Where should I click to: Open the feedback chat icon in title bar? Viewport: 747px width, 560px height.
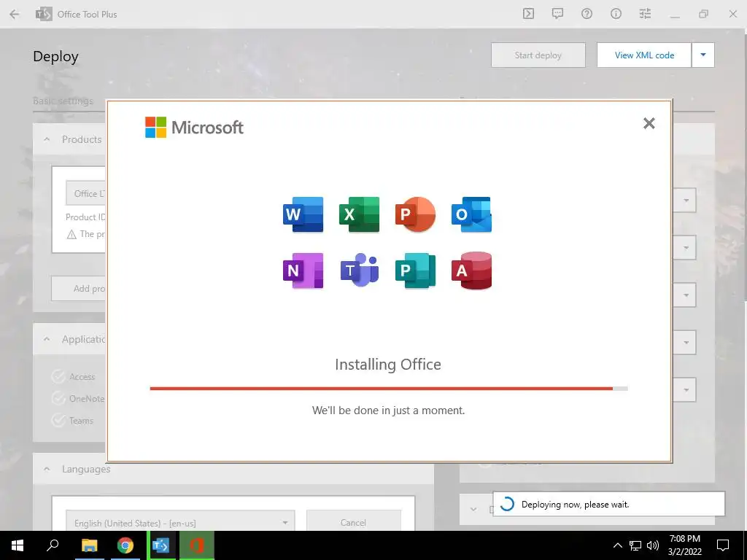(x=557, y=14)
